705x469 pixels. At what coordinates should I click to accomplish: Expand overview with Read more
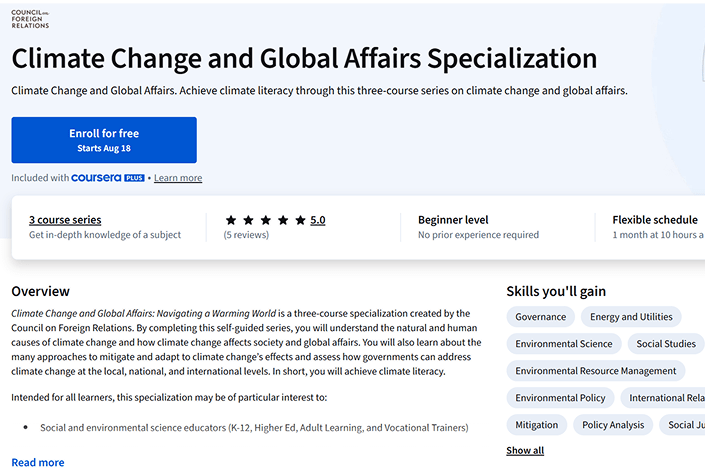click(38, 462)
